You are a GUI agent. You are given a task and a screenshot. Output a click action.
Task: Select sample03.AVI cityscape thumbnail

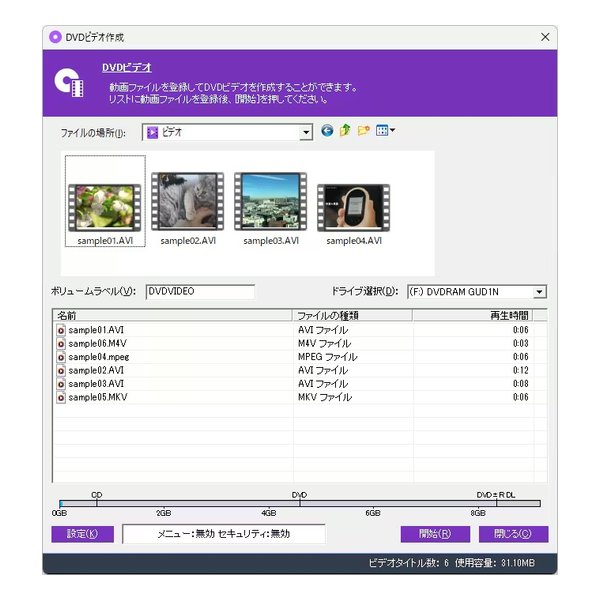(271, 209)
